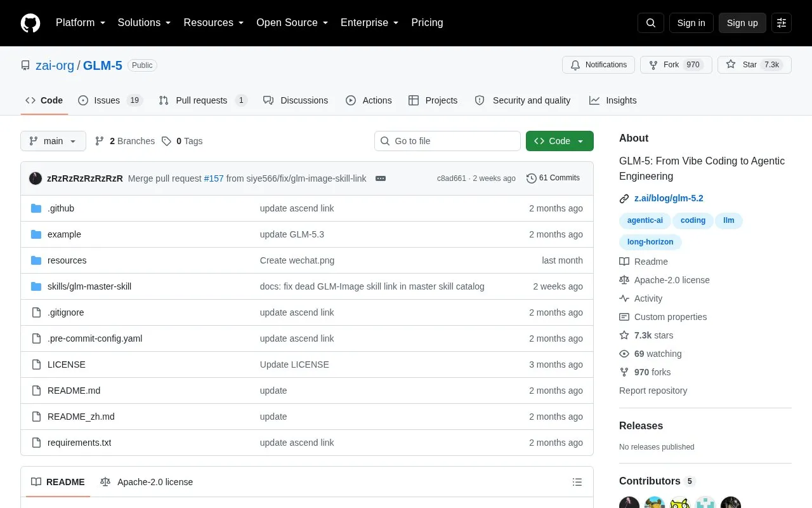This screenshot has width=812, height=508.
Task: Expand the green Code dropdown
Action: pyautogui.click(x=560, y=141)
